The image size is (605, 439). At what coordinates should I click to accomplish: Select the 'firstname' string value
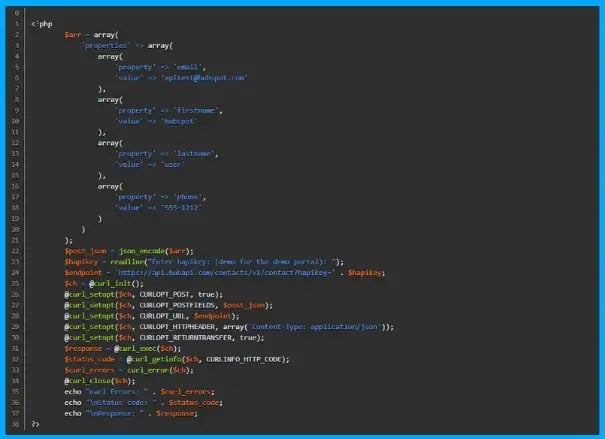196,110
